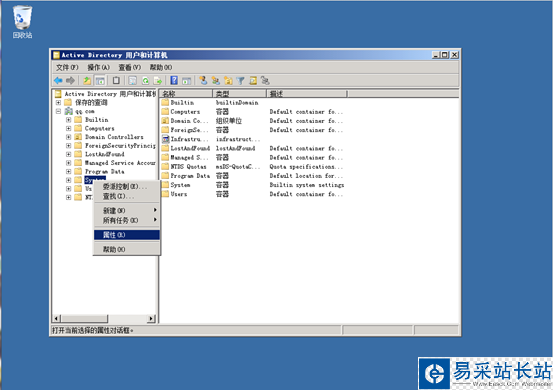This screenshot has width=553, height=390.
Task: Click the Domain Controllers folder icon in the tree
Action: [78, 137]
